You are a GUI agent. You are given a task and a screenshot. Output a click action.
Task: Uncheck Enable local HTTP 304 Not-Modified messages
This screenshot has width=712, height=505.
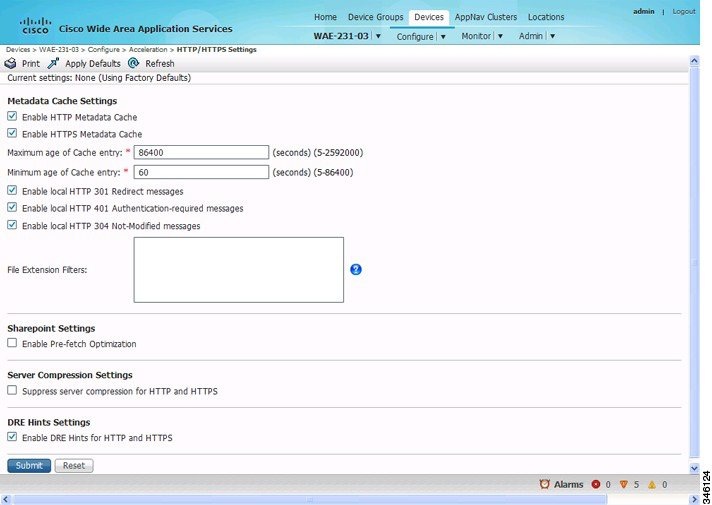point(12,225)
